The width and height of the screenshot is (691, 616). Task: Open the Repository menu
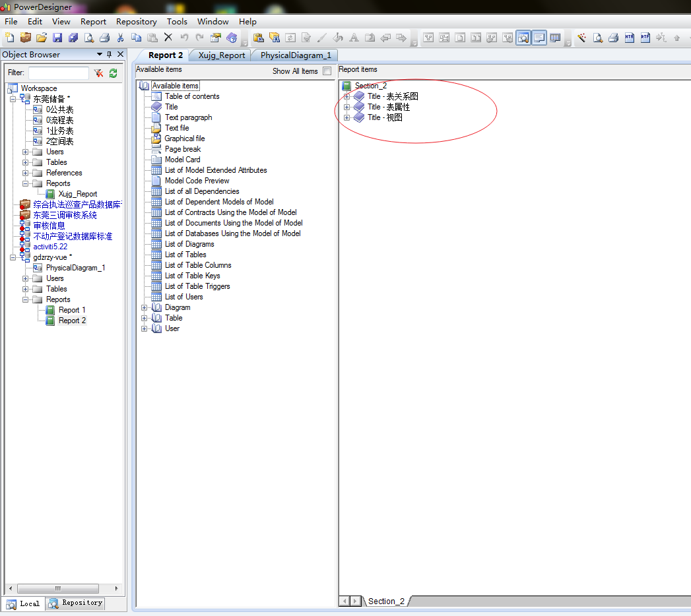tap(136, 21)
